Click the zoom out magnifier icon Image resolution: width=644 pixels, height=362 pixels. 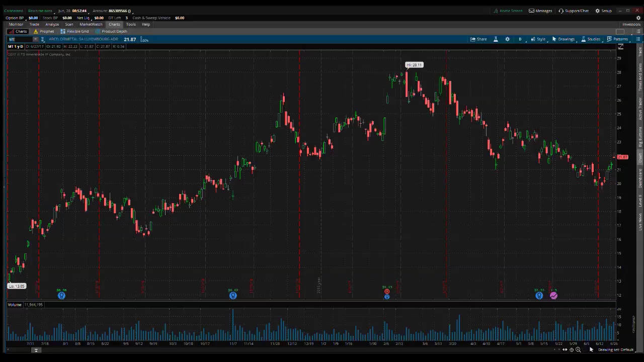point(578,349)
